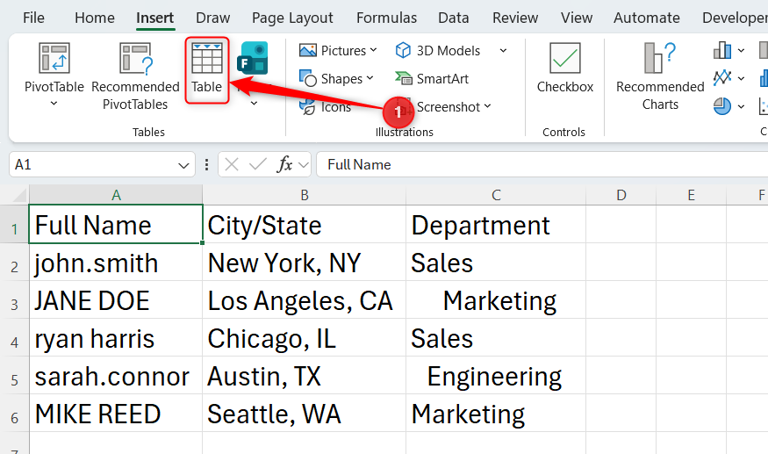Click the Forms icon

(x=253, y=58)
